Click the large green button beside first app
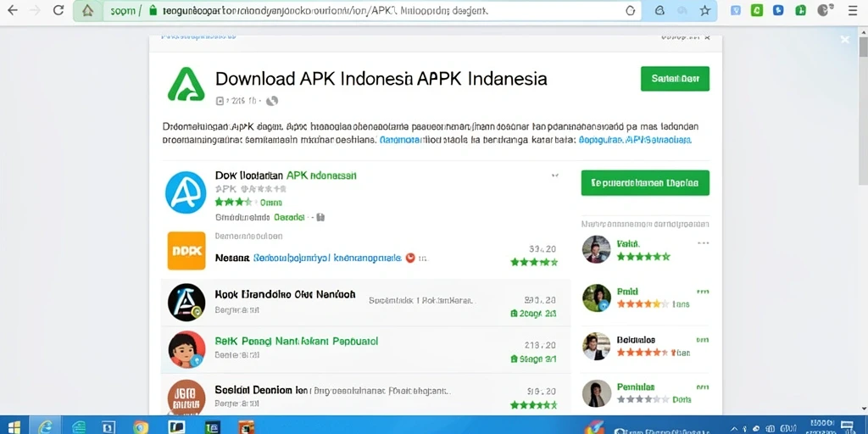868x434 pixels. tap(645, 183)
